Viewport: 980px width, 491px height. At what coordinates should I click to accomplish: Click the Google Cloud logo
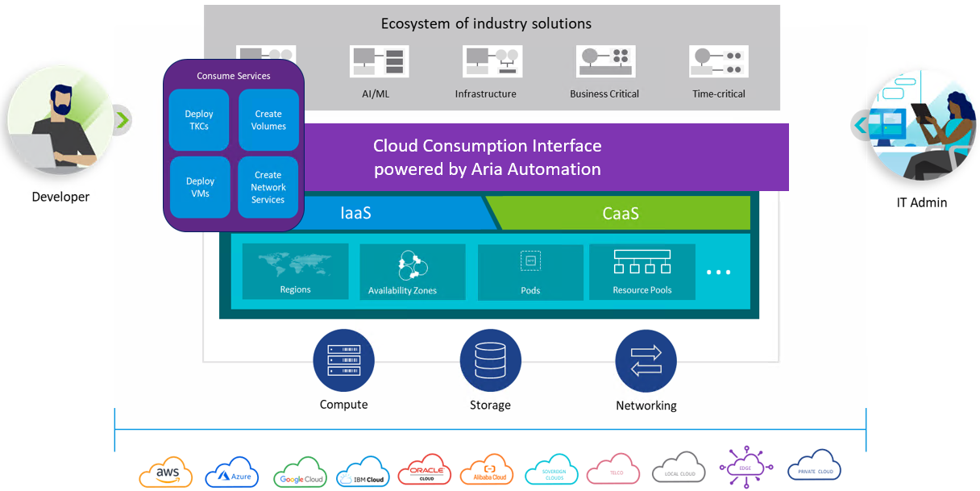click(x=301, y=471)
